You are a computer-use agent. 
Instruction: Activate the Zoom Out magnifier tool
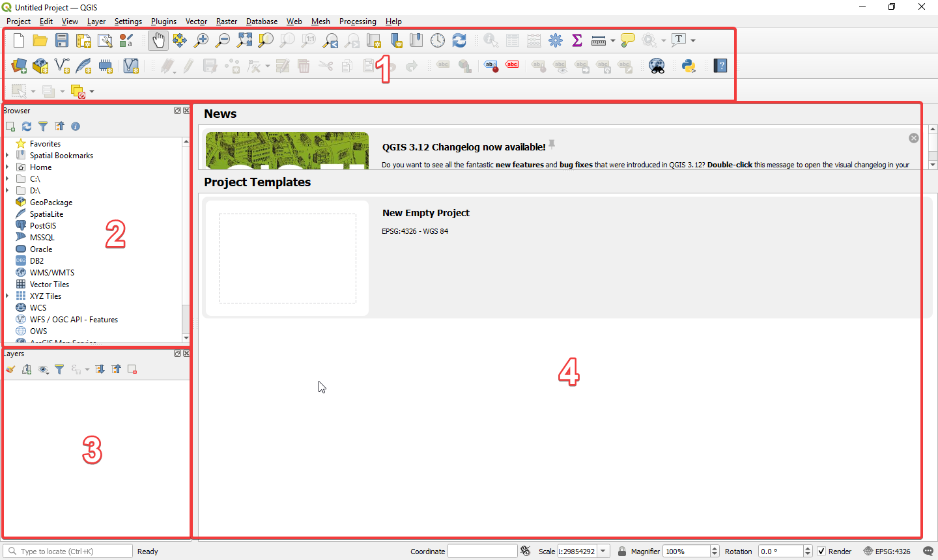point(223,40)
